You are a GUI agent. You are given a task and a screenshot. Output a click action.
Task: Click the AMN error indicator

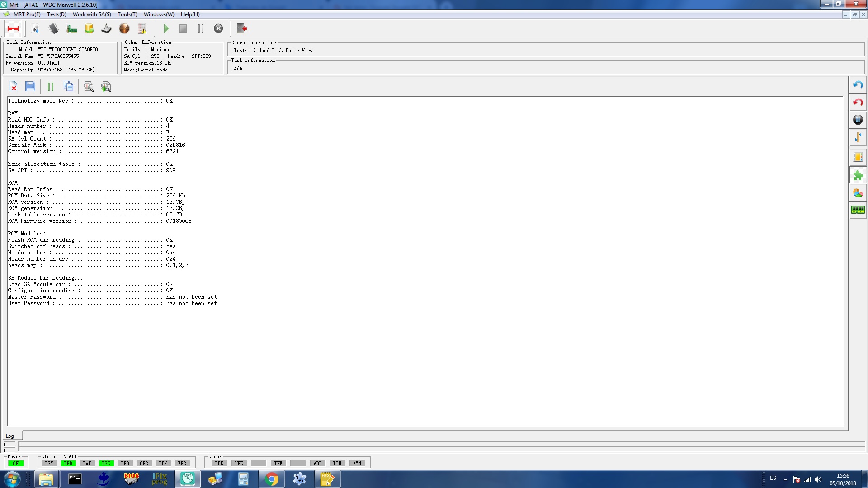357,463
